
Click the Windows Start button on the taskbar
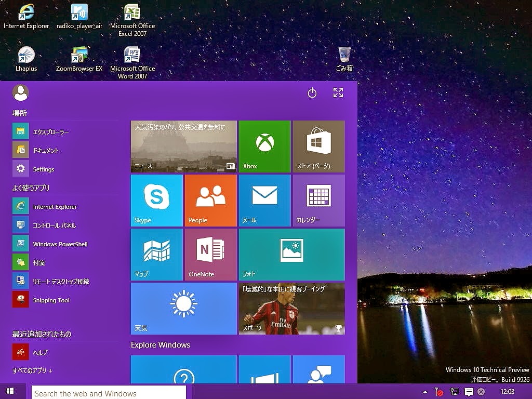pyautogui.click(x=10, y=391)
